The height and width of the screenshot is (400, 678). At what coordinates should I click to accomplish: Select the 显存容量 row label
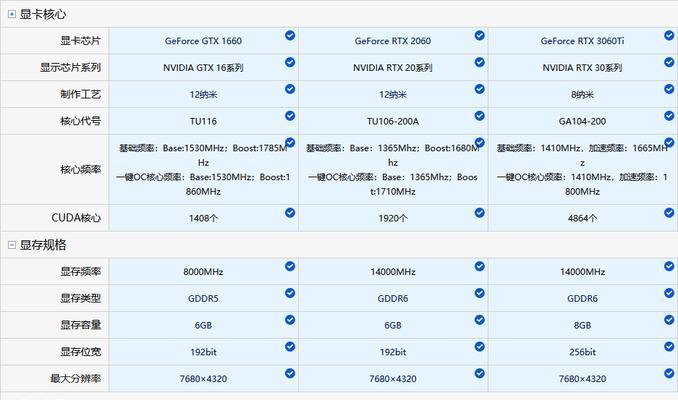(80, 326)
